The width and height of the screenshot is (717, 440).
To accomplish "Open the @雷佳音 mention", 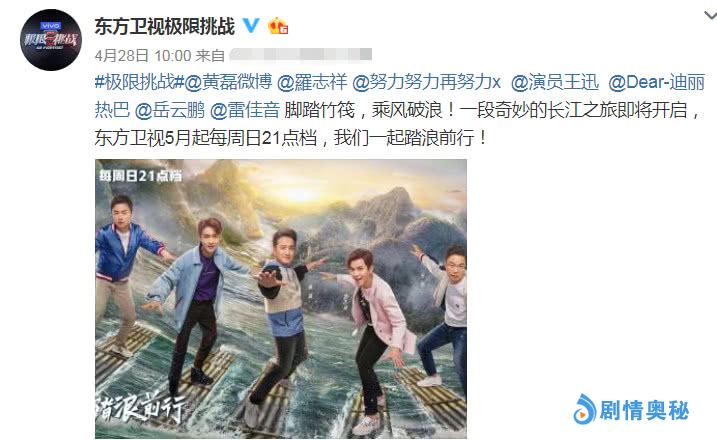I will tap(245, 110).
